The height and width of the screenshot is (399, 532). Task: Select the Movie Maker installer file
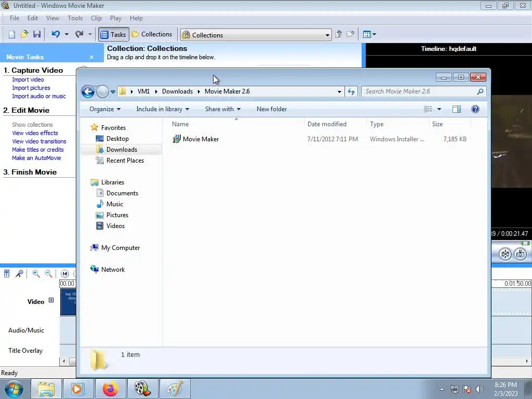[201, 139]
